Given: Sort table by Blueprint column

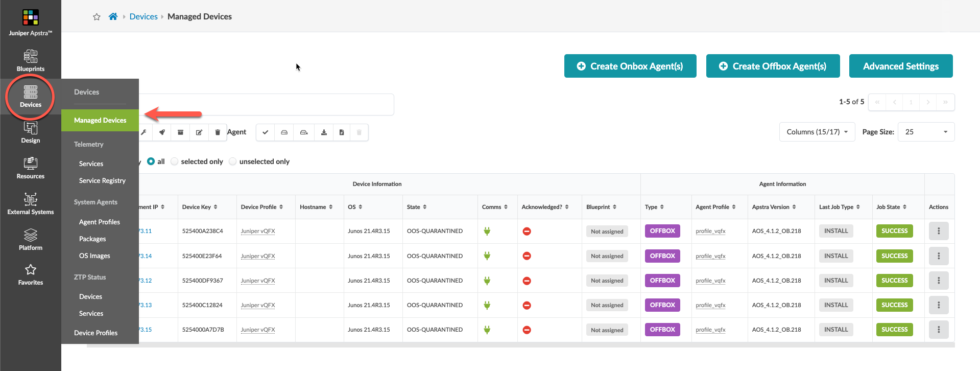Looking at the screenshot, I should tap(602, 207).
